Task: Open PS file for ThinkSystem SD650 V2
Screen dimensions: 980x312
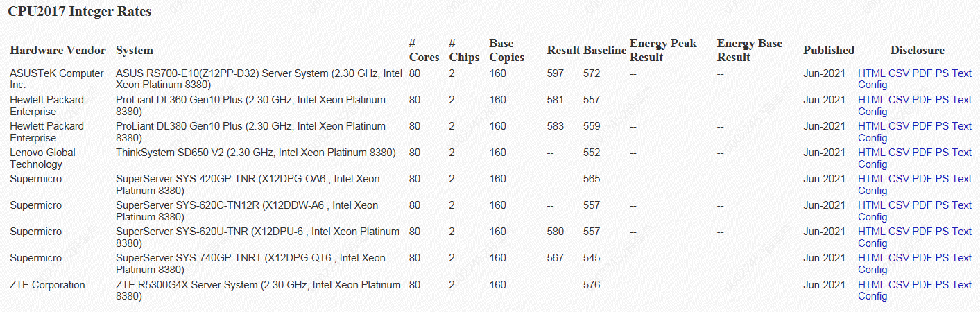Action: (942, 153)
